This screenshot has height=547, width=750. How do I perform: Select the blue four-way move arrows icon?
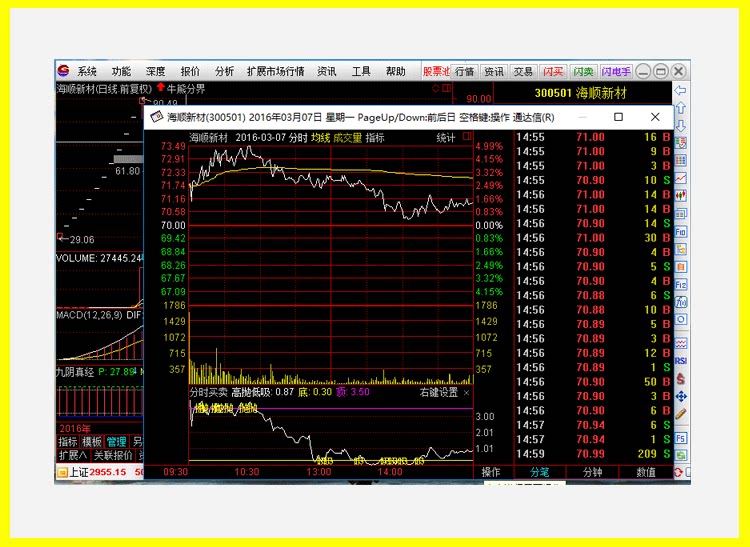click(681, 396)
